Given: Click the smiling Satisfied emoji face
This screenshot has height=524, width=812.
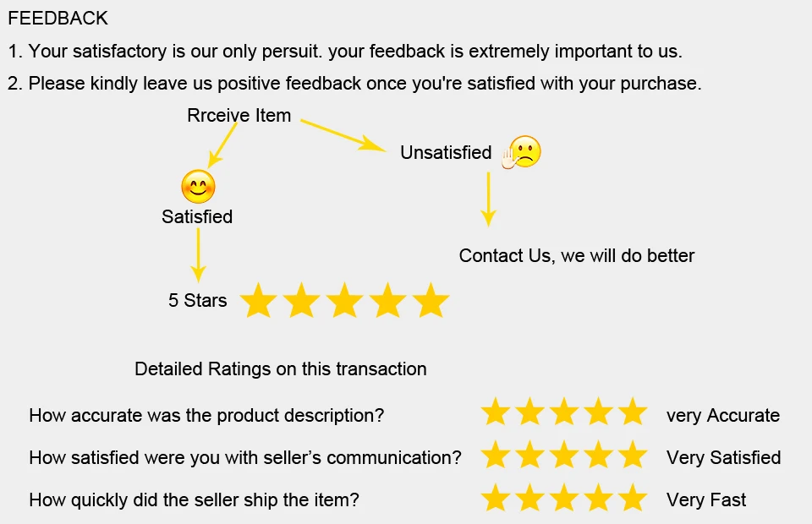Looking at the screenshot, I should tap(198, 187).
